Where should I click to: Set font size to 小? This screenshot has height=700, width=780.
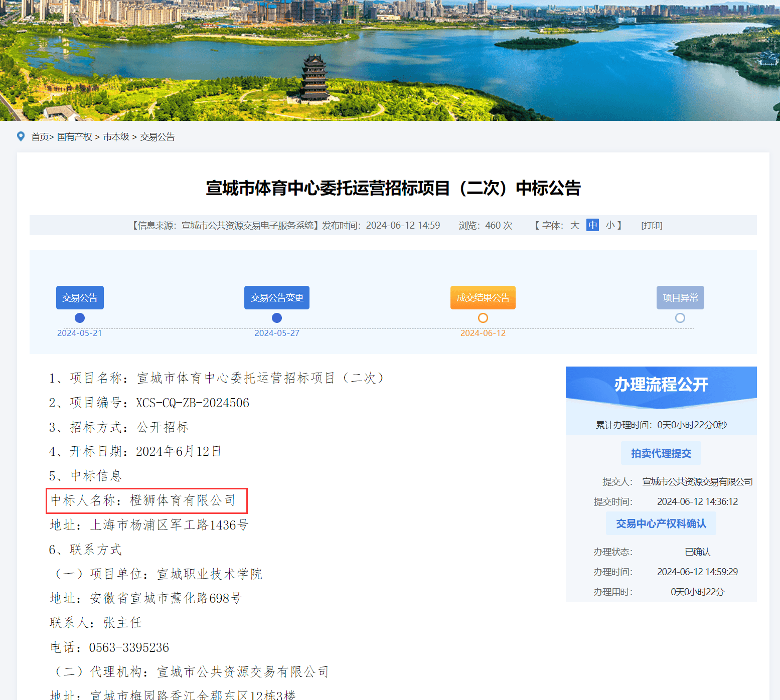[x=610, y=225]
